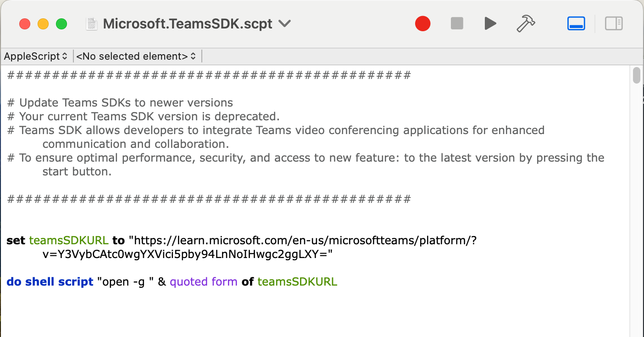Screen dimensions: 644x337
Task: Zoom the window with the green button
Action: (61, 24)
